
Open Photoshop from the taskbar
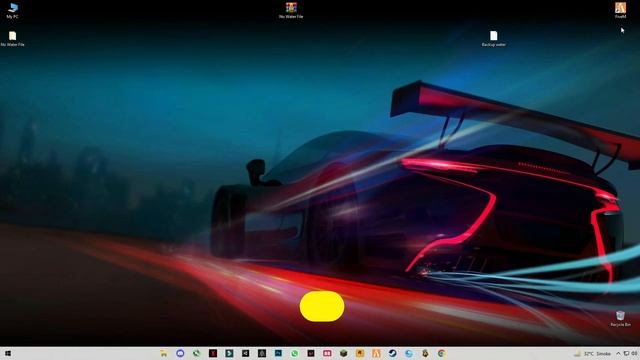tap(278, 353)
